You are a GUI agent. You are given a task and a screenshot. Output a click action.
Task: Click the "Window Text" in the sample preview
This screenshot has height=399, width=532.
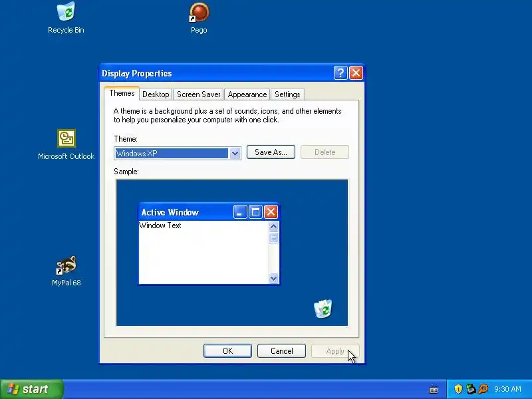click(160, 225)
